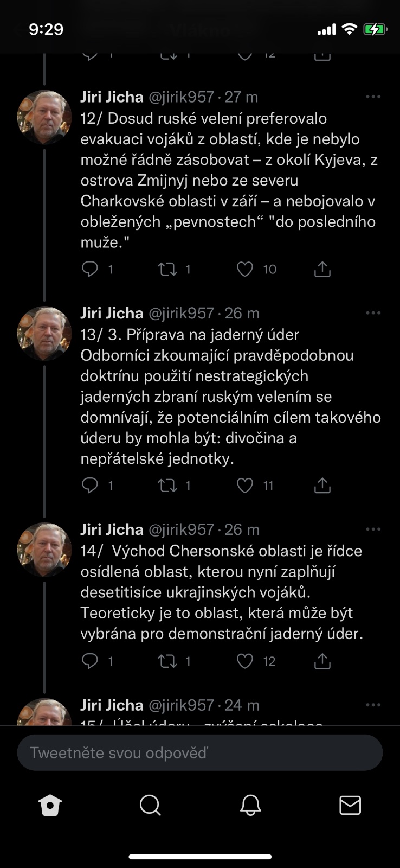Tap the Jiri Jicha name on tweet 13/

tap(112, 313)
